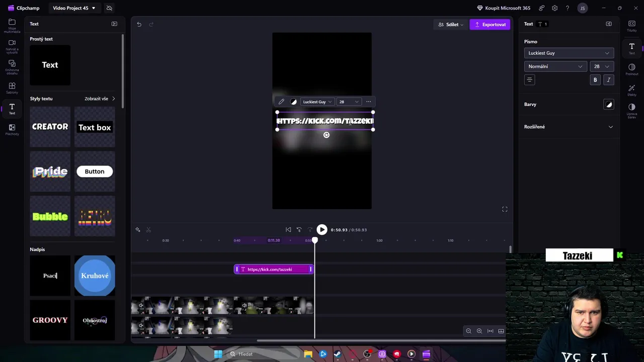644x362 pixels.
Task: Open Barvy color swatch in properties
Action: pos(609,105)
